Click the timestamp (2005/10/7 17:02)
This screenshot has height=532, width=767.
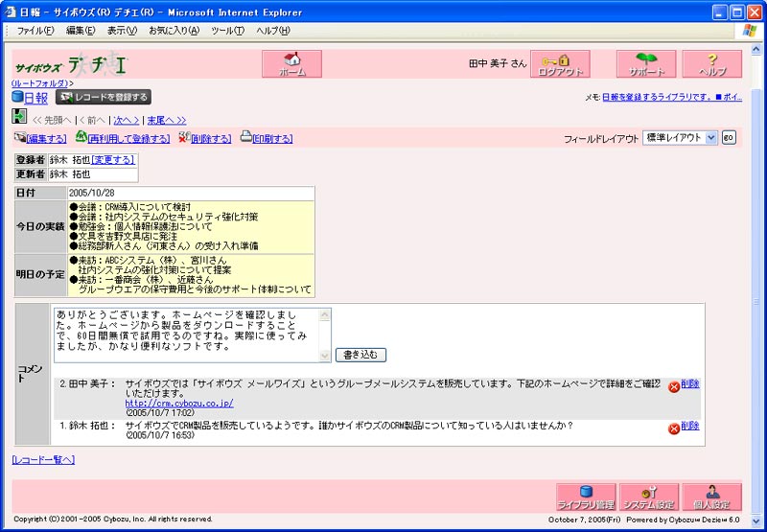(x=160, y=413)
